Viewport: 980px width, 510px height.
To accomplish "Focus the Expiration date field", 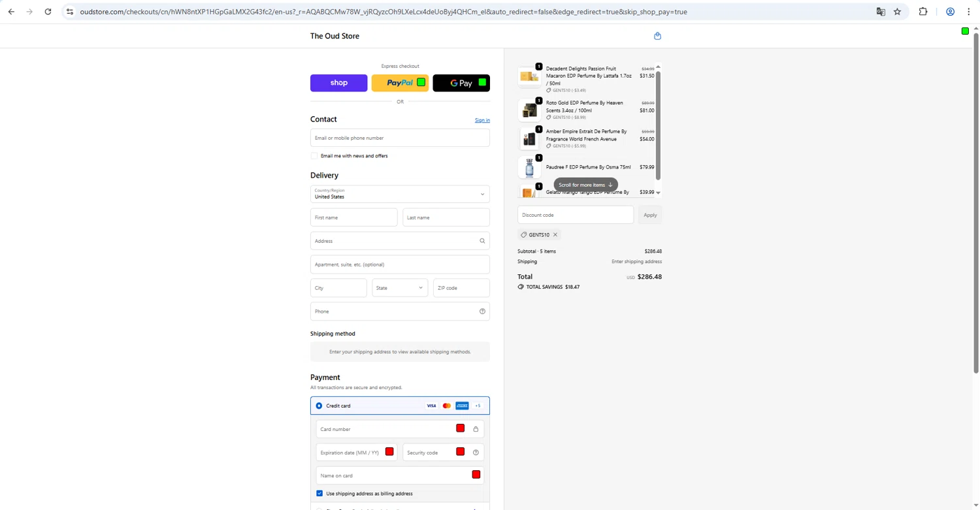I will coord(357,453).
